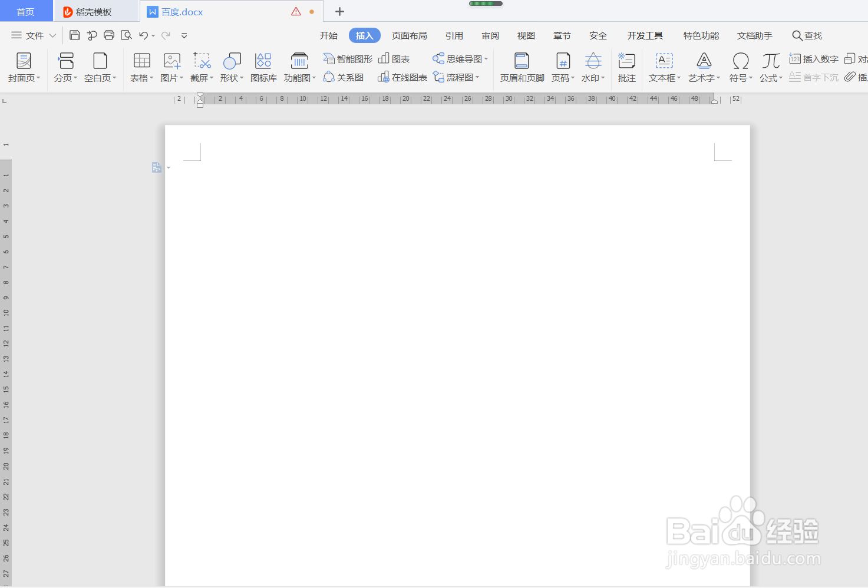Click the 功能图 function diagram icon
Viewport: 868px width, 588px height.
(300, 61)
